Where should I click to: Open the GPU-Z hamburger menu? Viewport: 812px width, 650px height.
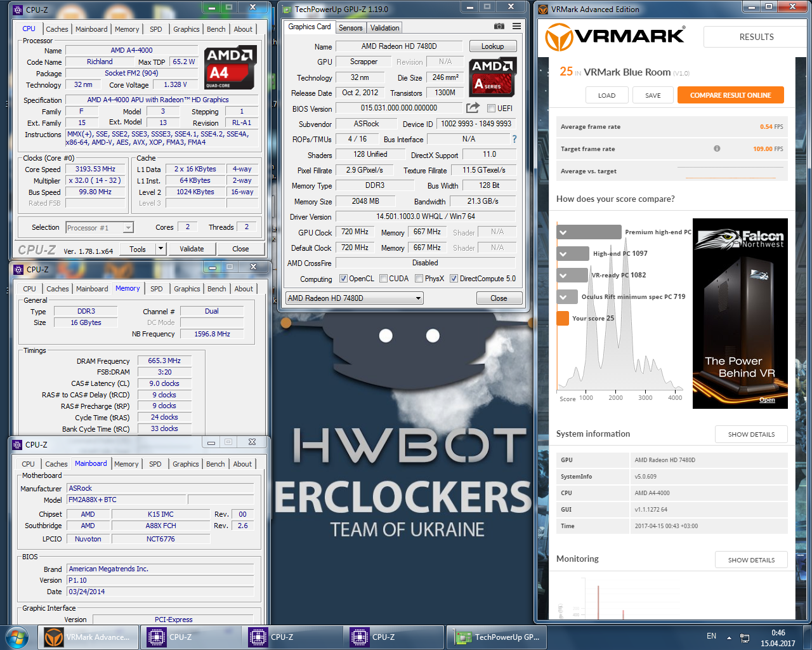point(517,26)
